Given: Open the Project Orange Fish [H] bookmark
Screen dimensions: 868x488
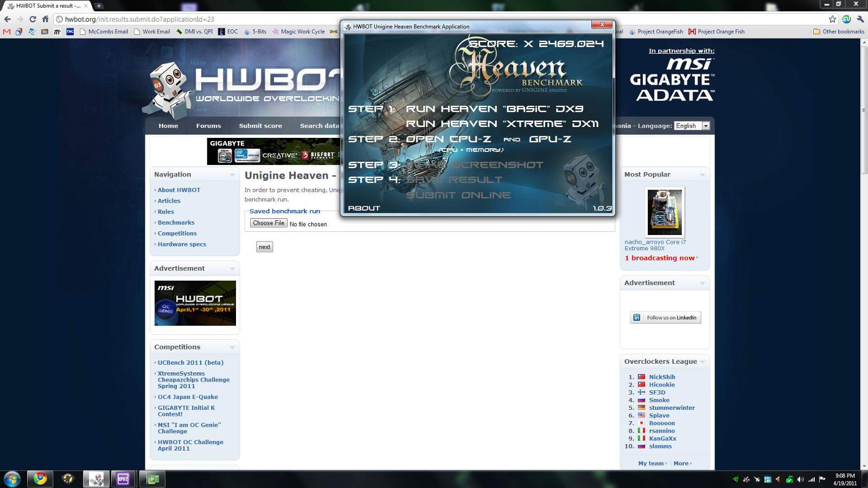Looking at the screenshot, I should tap(716, 31).
